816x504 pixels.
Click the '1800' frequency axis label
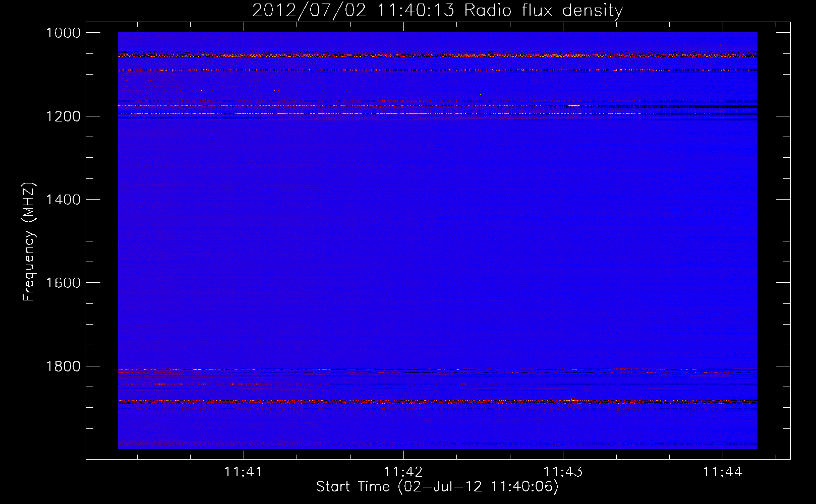(63, 366)
